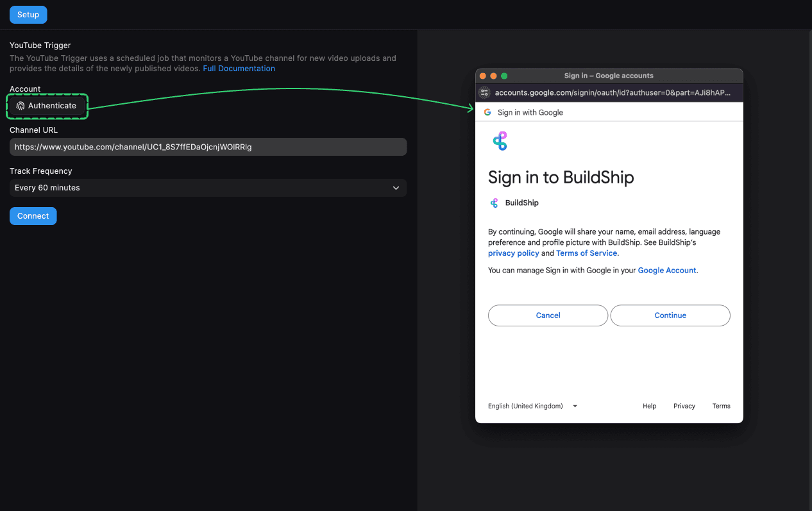Open the English (United Kingdom) language dropdown
812x511 pixels.
click(x=532, y=406)
